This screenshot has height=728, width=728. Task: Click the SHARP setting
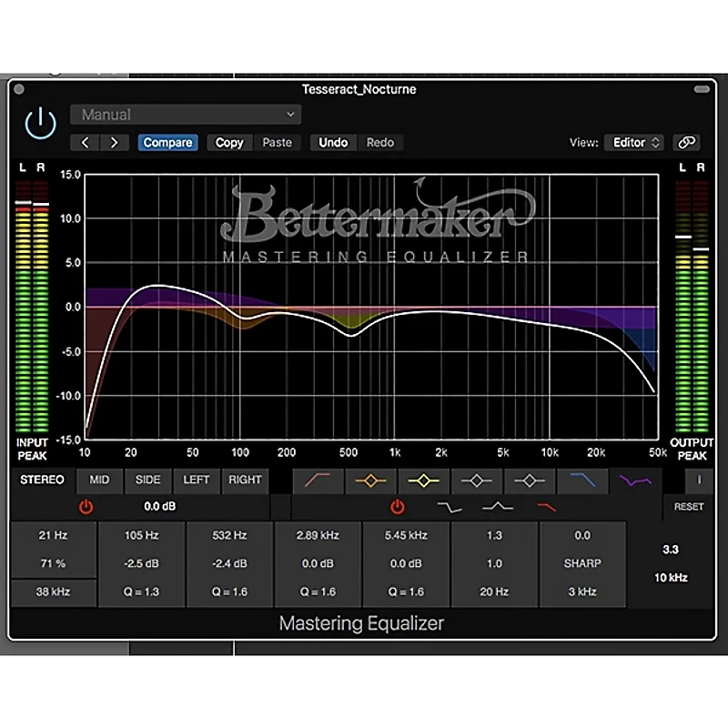pos(582,563)
